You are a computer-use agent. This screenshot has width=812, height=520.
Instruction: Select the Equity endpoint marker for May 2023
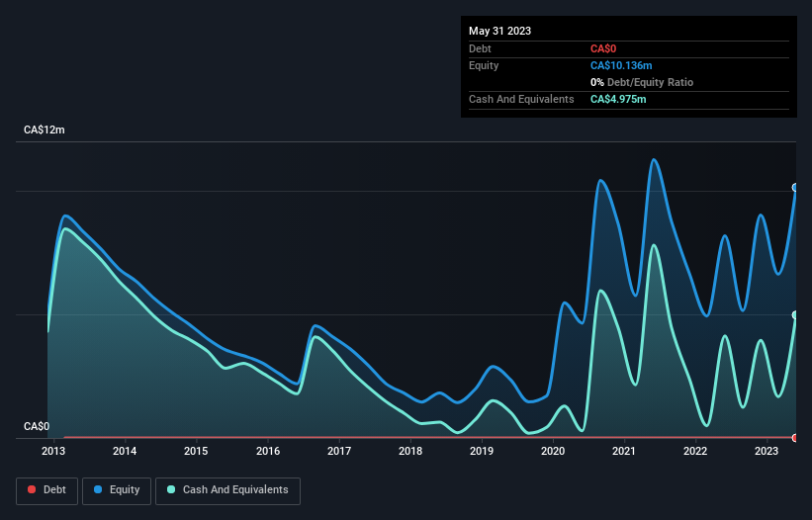point(795,187)
